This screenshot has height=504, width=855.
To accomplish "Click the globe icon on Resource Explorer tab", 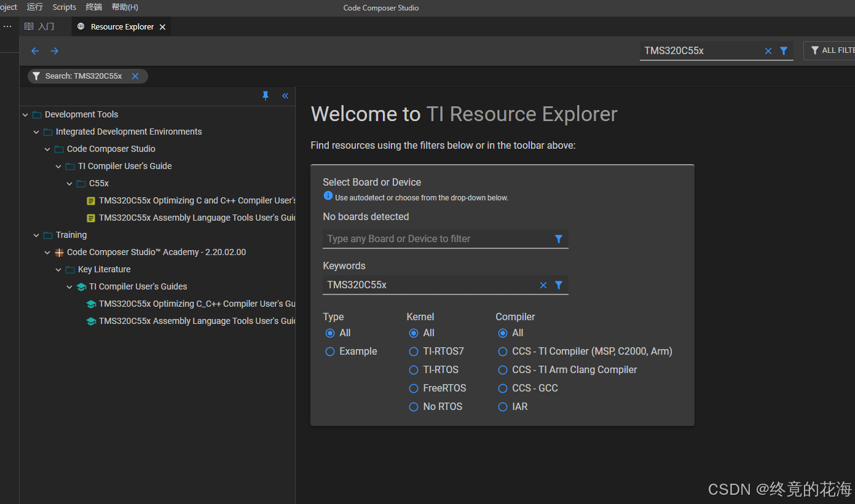I will [x=81, y=26].
